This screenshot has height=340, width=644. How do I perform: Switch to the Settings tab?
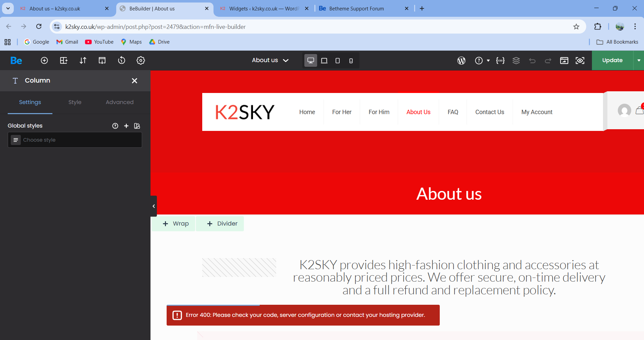30,102
